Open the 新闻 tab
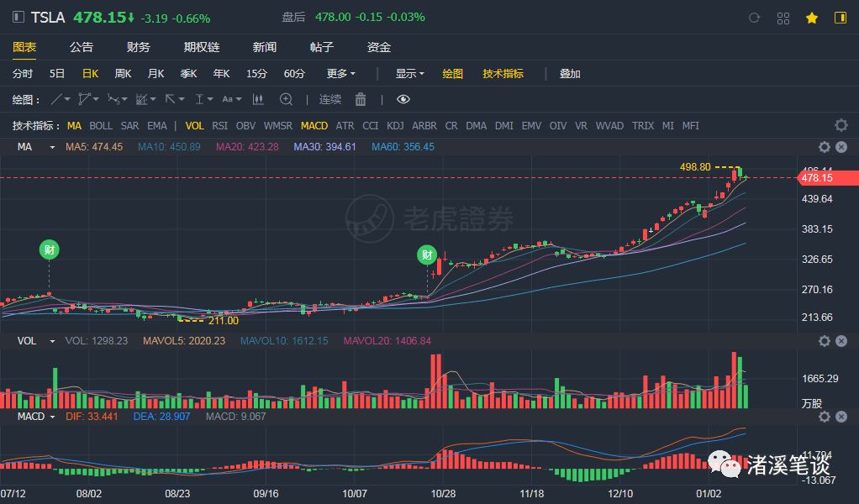 point(265,47)
